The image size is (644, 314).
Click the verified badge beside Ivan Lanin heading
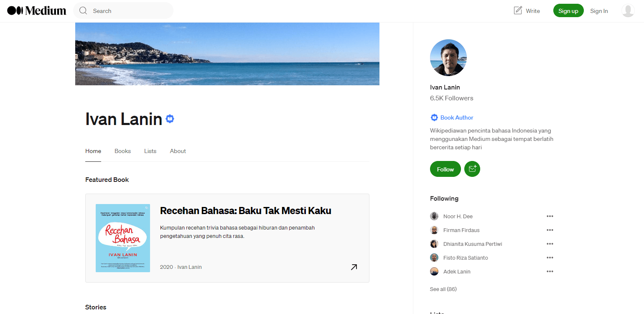point(170,119)
